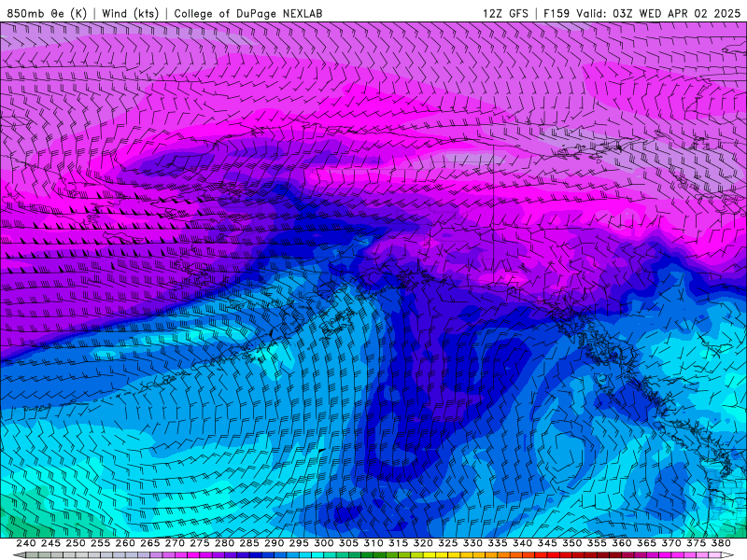
Task: Click the 'F159' forecast hour label
Action: tap(557, 14)
